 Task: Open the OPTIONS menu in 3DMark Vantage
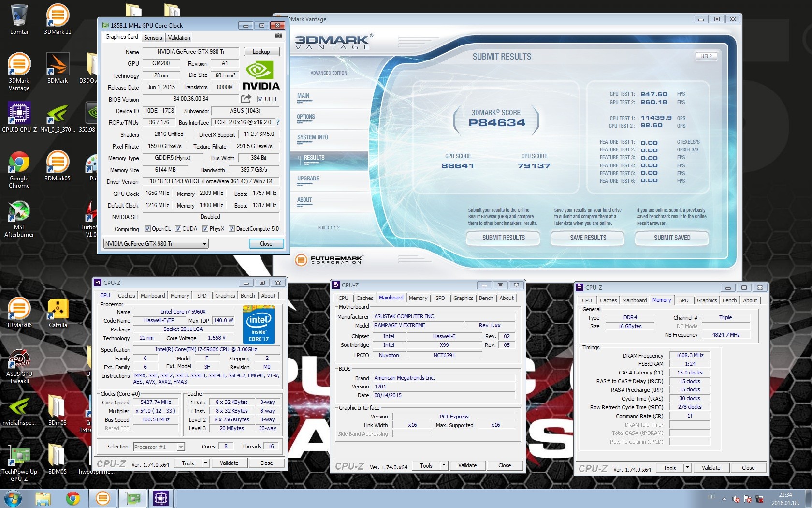pyautogui.click(x=306, y=117)
